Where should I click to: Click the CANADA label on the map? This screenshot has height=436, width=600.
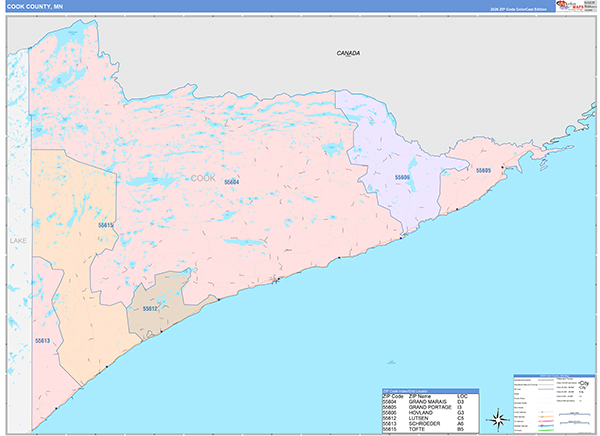[x=348, y=52]
